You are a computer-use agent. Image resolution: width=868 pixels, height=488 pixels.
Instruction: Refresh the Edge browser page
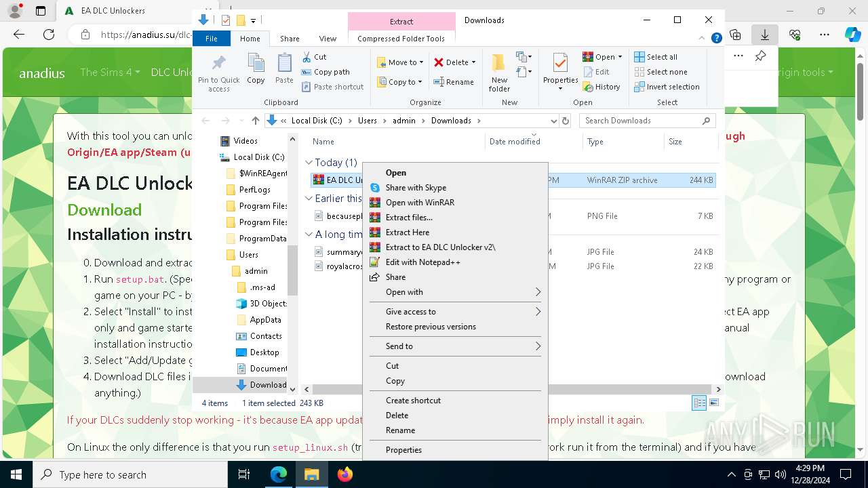coord(48,35)
